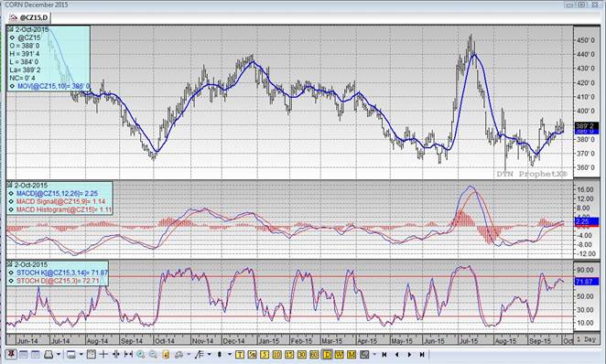Viewport: 606px width, 364px height.
Task: Click the zoom in magnifier icon
Action: [141, 354]
